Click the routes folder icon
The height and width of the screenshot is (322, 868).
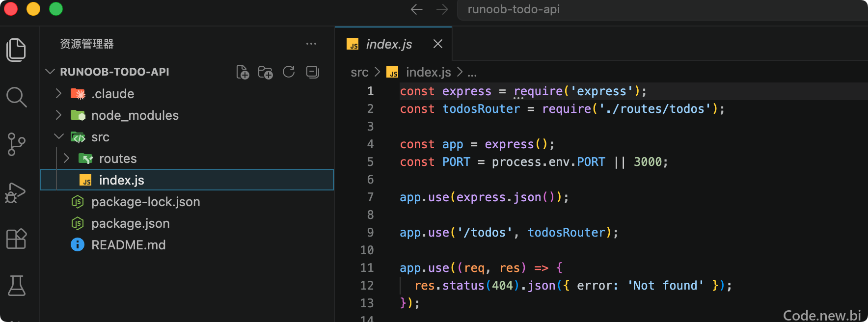(x=85, y=159)
